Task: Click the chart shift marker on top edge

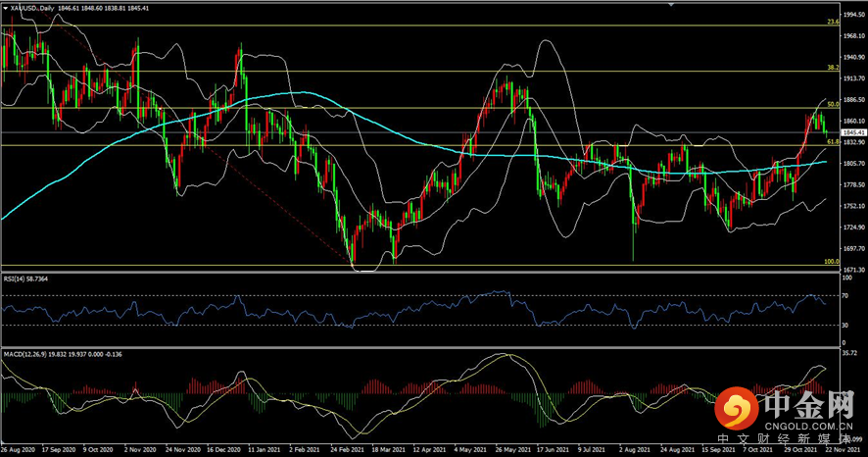Action: tap(671, 5)
